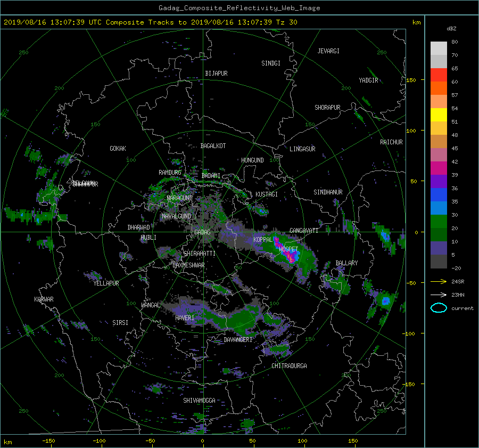Viewport: 479px width, 448px height.
Task: Click the BAGALKOT city label
Action: [x=213, y=146]
